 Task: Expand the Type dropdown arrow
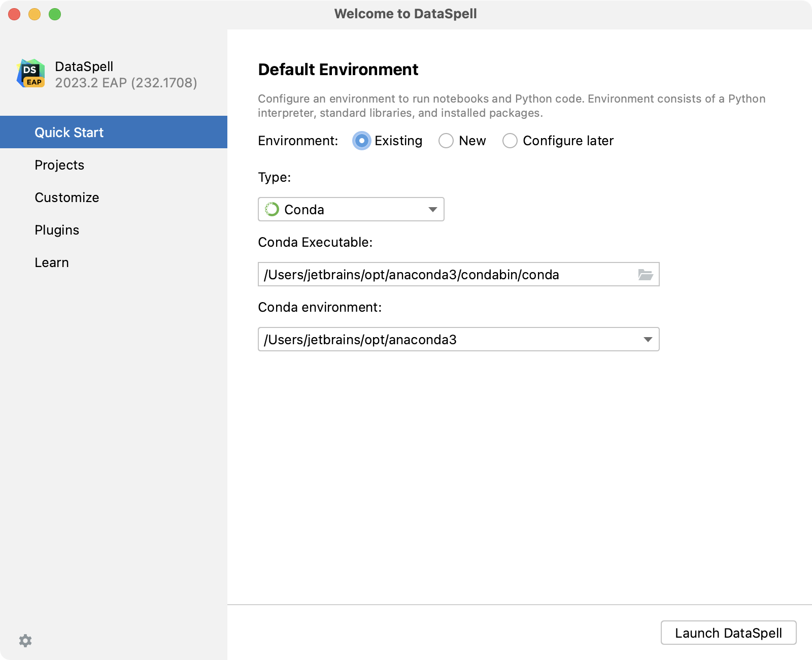(432, 210)
